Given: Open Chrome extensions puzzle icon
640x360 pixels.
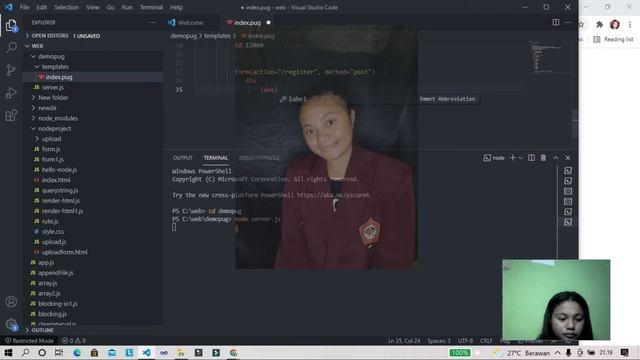Looking at the screenshot, I should coord(599,24).
